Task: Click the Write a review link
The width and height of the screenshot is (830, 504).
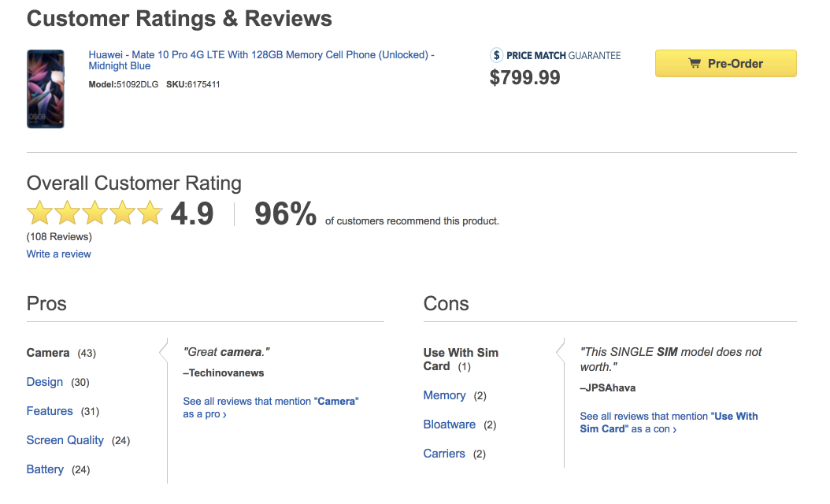Action: [59, 254]
